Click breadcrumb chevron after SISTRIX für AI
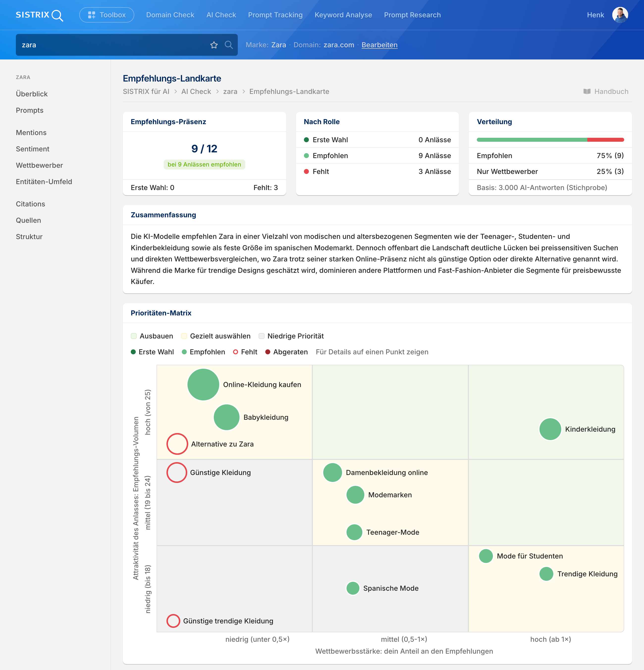 175,92
